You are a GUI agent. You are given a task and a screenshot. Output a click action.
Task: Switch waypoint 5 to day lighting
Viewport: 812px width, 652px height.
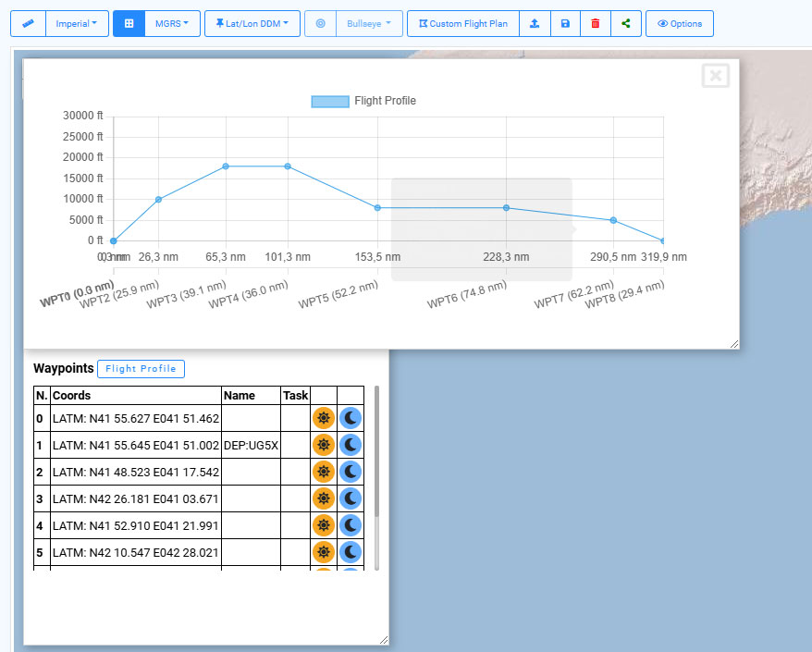pyautogui.click(x=324, y=552)
